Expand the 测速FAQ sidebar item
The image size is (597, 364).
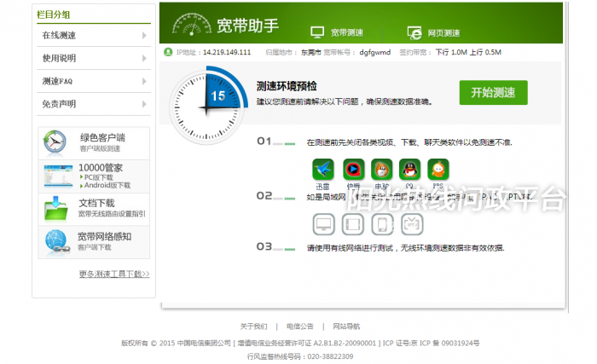pos(94,81)
